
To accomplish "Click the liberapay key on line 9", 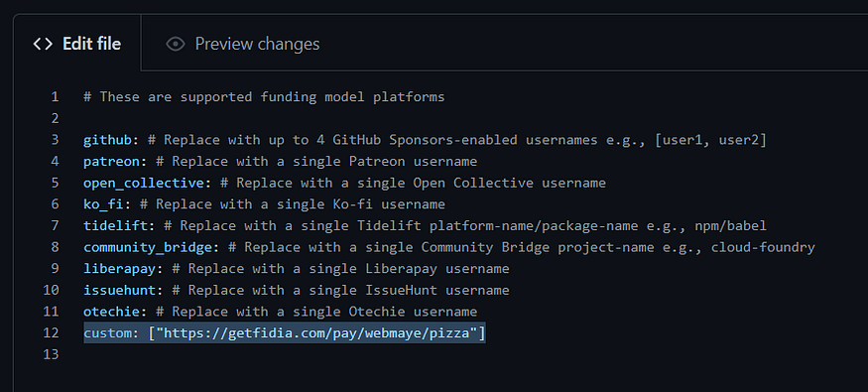I will 120,269.
